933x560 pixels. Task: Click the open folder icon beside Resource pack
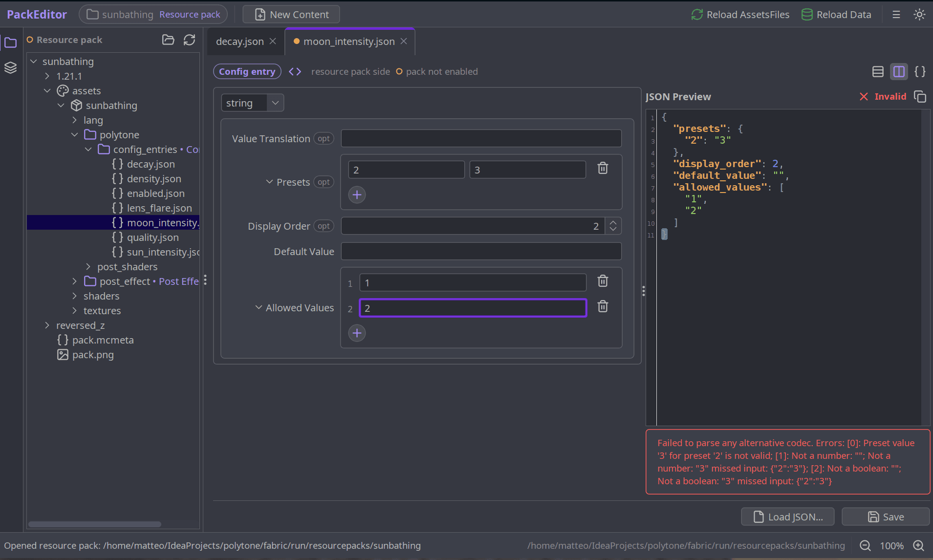click(168, 40)
